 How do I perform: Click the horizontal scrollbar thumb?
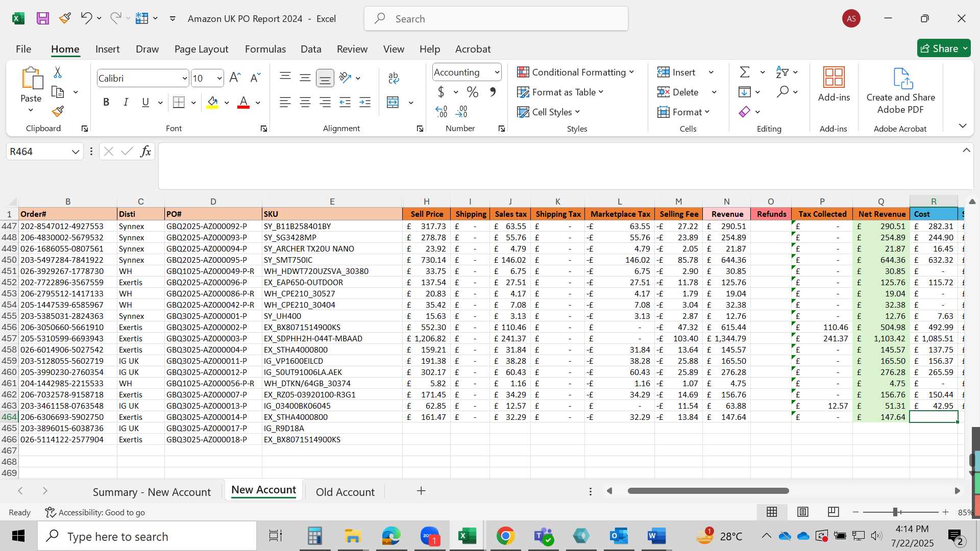(708, 491)
